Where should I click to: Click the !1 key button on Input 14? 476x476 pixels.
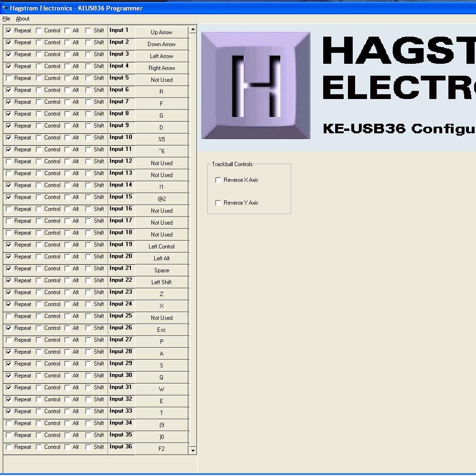tap(161, 187)
